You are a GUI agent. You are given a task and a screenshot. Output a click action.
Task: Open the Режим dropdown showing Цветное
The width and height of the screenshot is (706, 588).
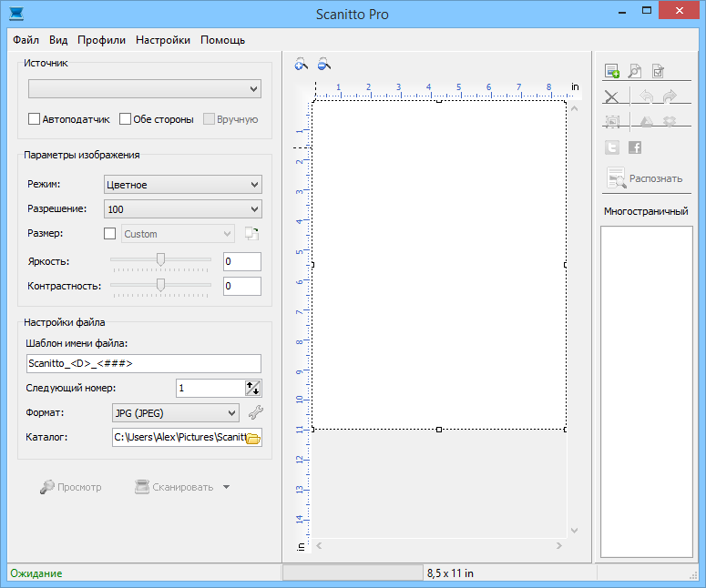[183, 185]
